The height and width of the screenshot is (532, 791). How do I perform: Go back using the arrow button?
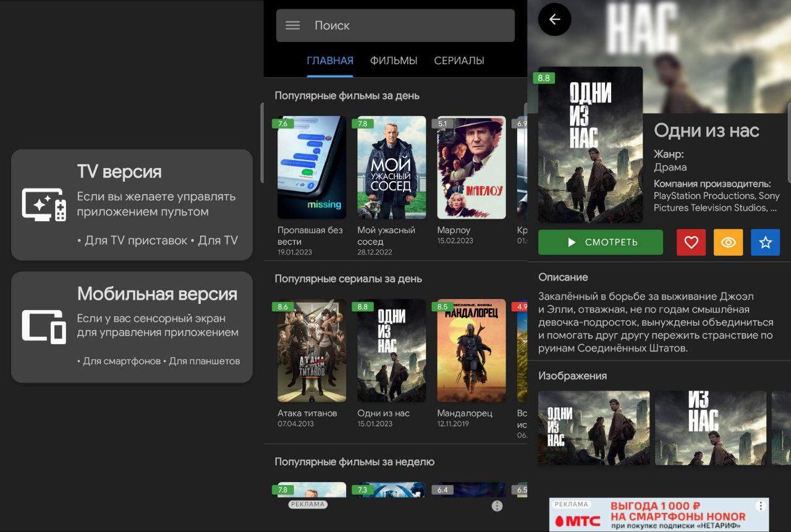(554, 20)
